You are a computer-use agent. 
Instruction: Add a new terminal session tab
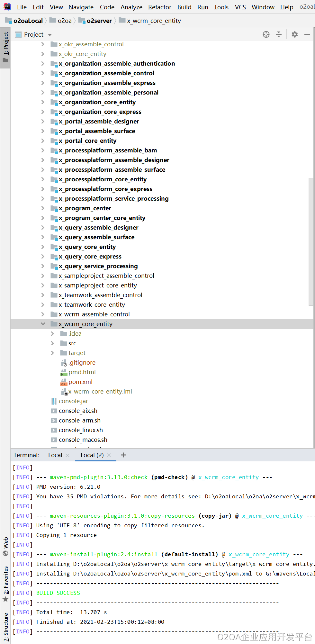(x=123, y=455)
